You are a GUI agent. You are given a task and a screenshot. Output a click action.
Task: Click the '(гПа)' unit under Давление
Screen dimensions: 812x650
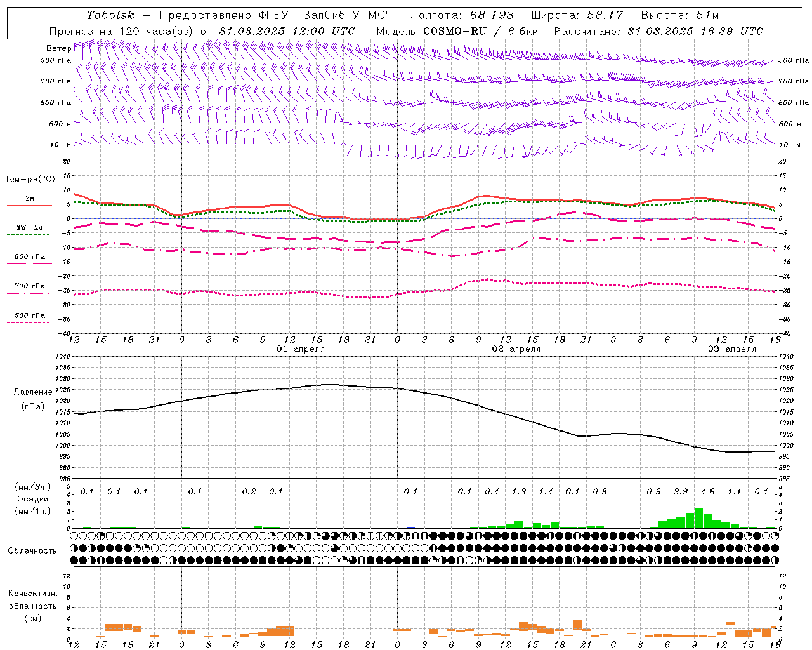pyautogui.click(x=32, y=407)
